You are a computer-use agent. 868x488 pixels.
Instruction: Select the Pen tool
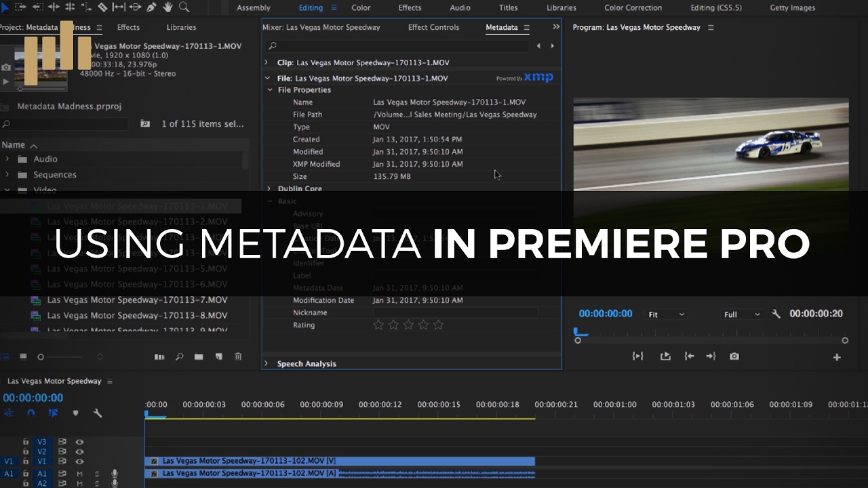tap(151, 7)
